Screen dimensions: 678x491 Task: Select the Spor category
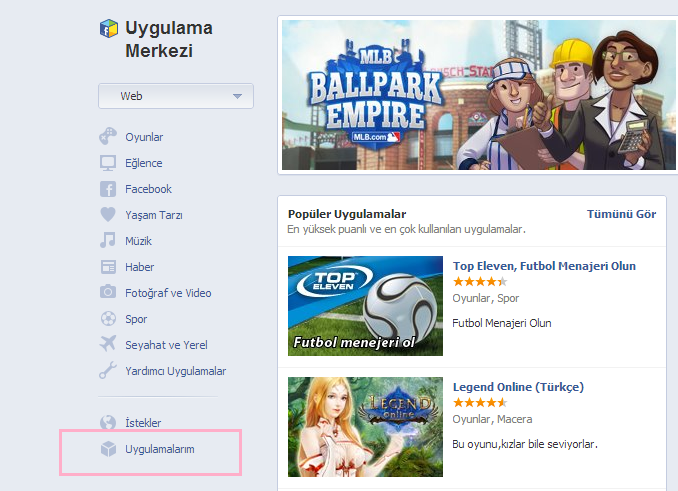point(136,319)
